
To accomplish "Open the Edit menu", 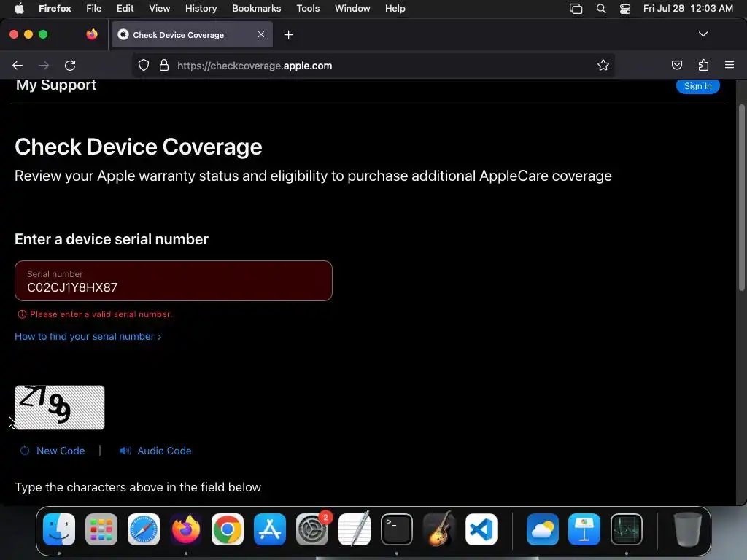I will [125, 9].
